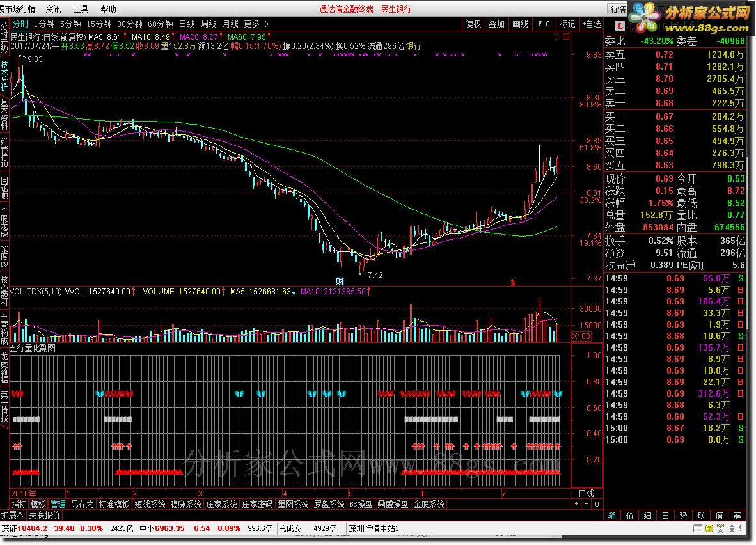Expand the 更多 periods arrow

click(x=267, y=24)
